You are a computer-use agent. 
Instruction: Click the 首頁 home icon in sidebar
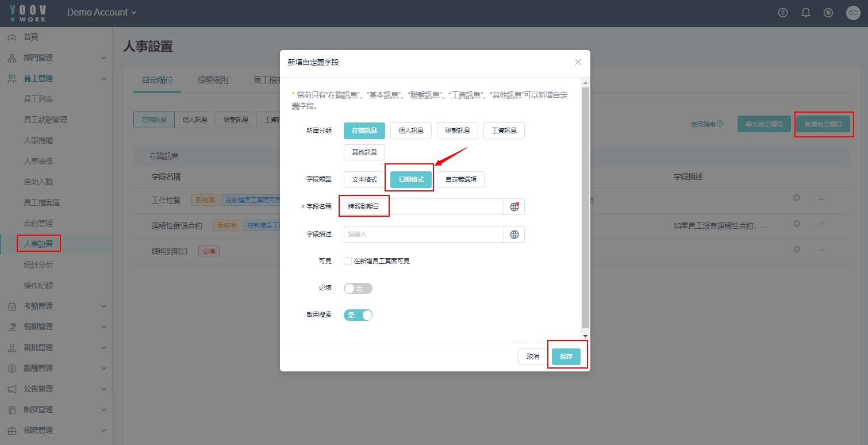click(12, 37)
